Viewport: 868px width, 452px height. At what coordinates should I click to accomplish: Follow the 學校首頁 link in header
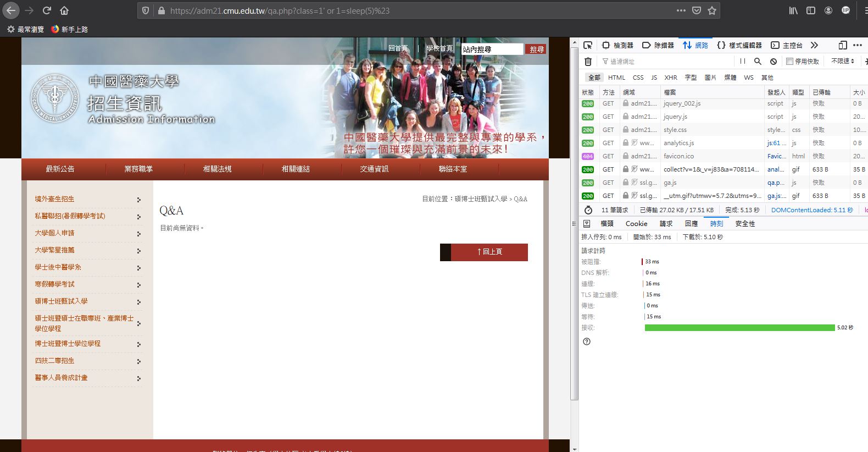tap(439, 48)
